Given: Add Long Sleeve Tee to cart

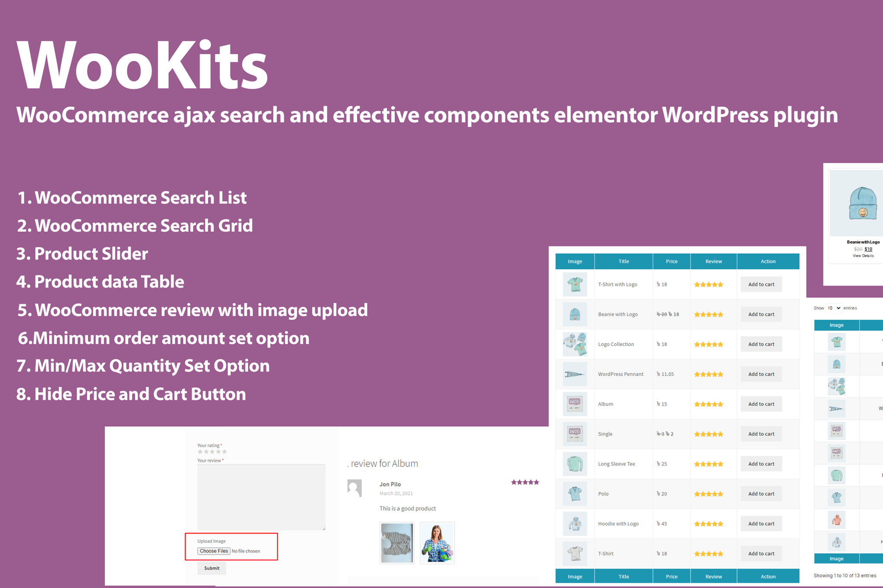Looking at the screenshot, I should pos(761,464).
